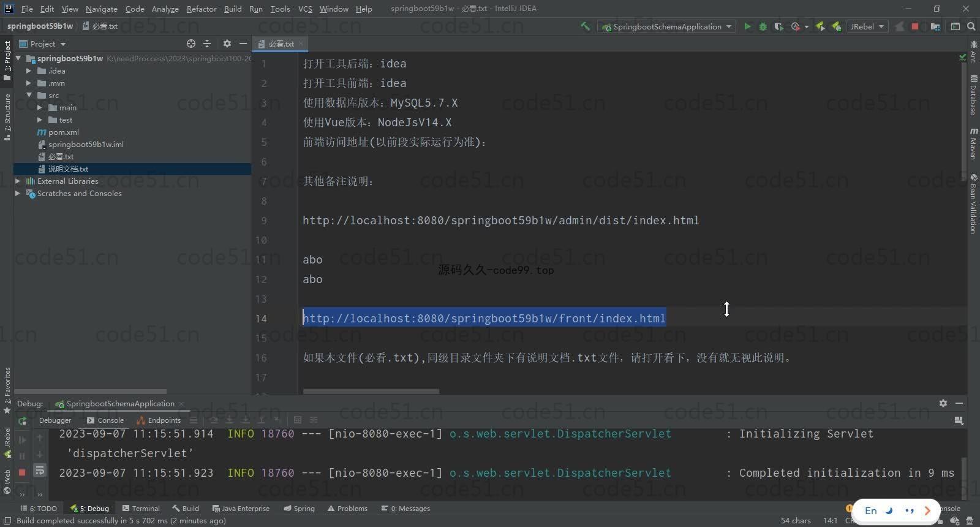The image size is (980, 527).
Task: Expand the main folder
Action: point(40,107)
